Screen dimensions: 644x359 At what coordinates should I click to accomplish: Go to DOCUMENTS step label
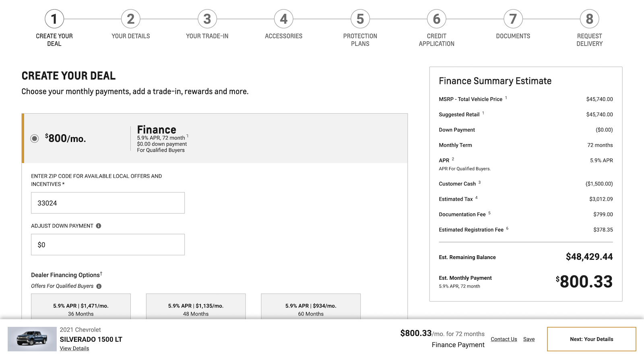pyautogui.click(x=513, y=36)
